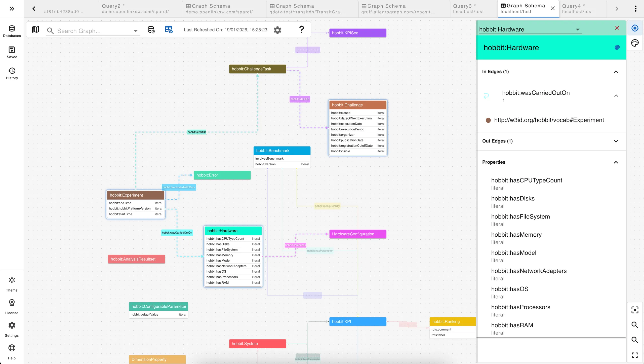Image resolution: width=644 pixels, height=364 pixels.
Task: Open the Saved queries section
Action: point(12,53)
